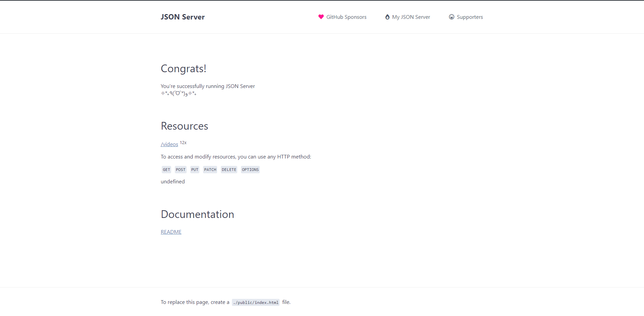The height and width of the screenshot is (316, 644).
Task: Click the 'undefined' text under methods
Action: tap(173, 181)
